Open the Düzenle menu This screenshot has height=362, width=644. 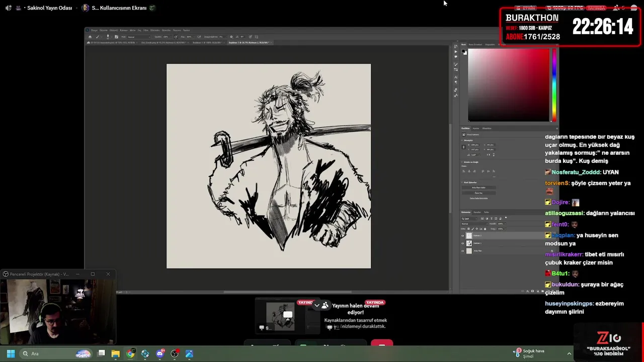tap(103, 30)
